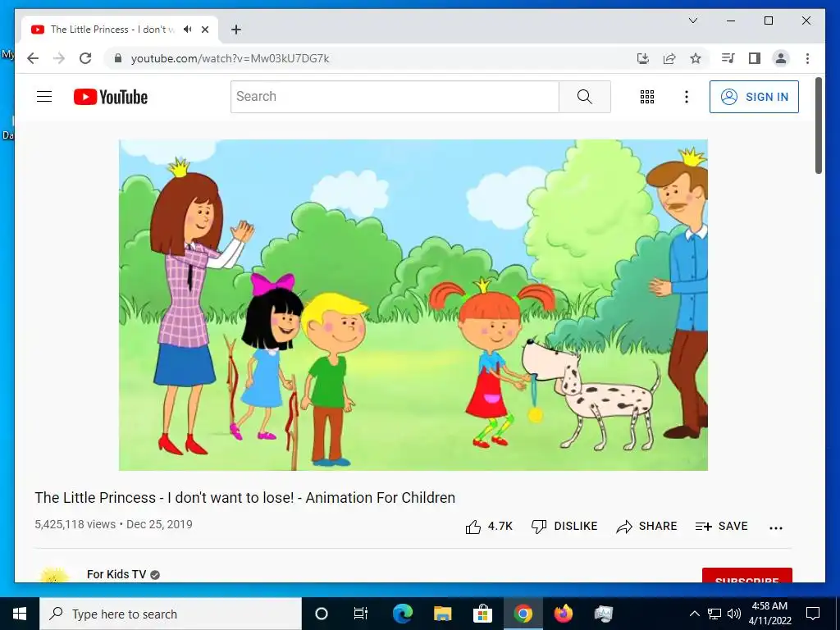Launch Firefox from taskbar
840x630 pixels.
tap(563, 614)
